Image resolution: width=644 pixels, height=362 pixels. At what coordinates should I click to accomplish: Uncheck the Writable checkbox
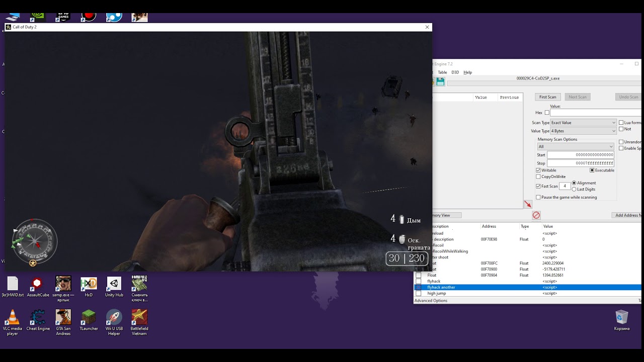[538, 170]
